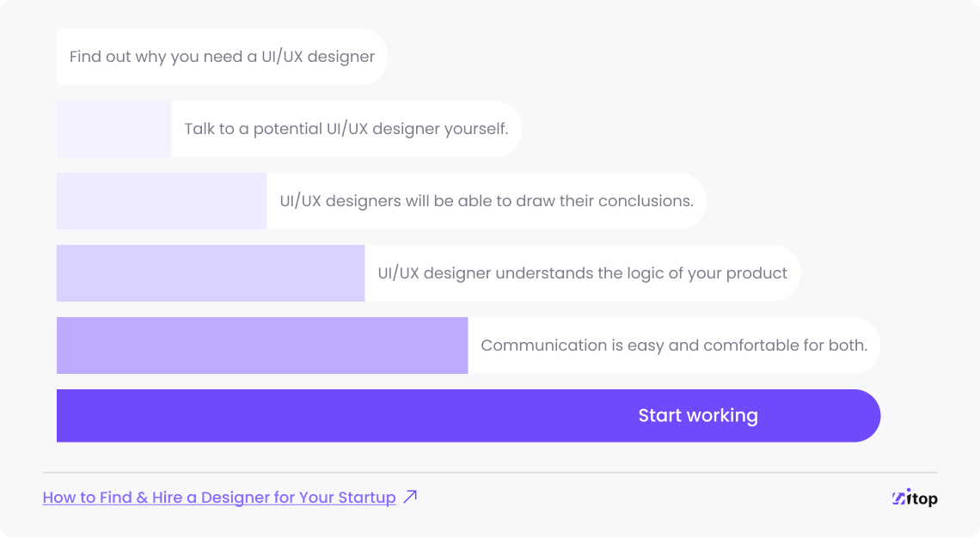This screenshot has width=980, height=538.
Task: Select Communication is easy and comfortable step
Action: click(x=674, y=345)
